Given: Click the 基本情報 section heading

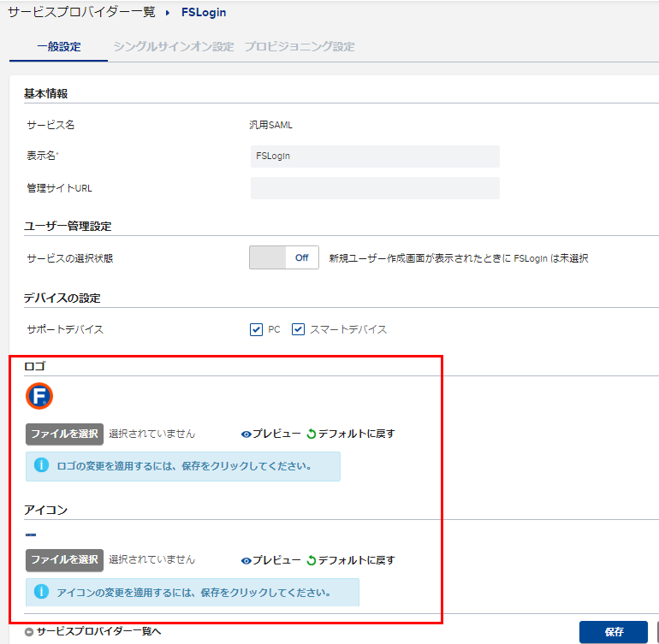Looking at the screenshot, I should 46,94.
